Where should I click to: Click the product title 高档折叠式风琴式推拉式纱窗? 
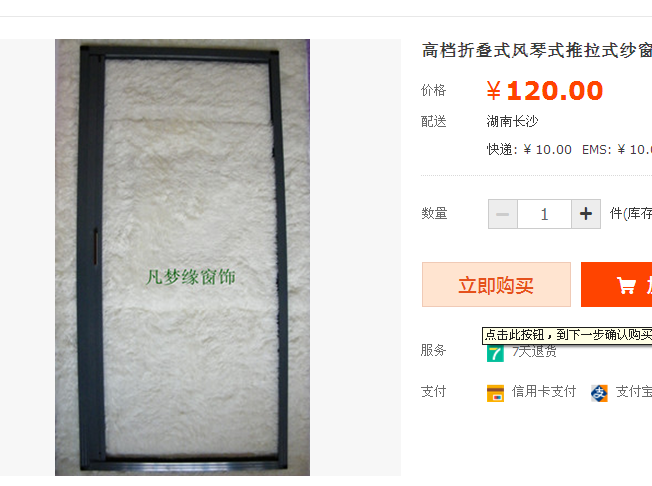pos(537,50)
